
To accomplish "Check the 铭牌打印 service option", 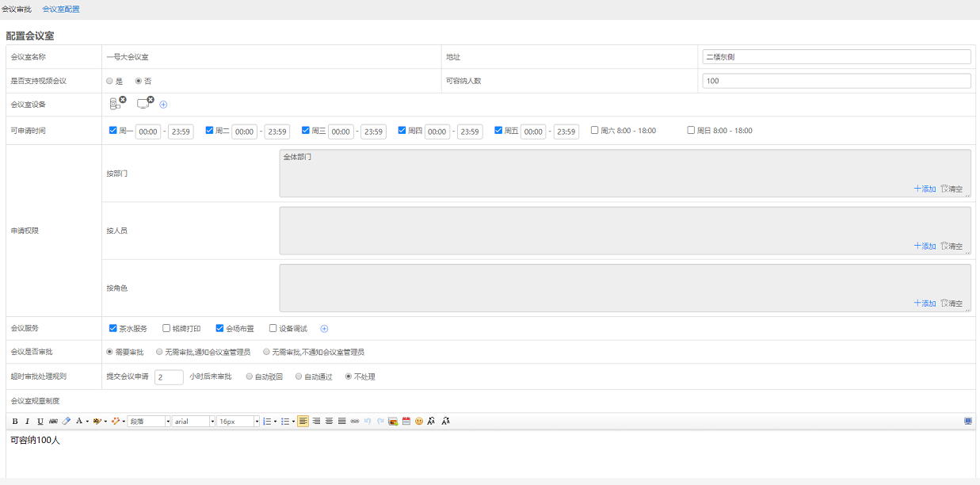I will tap(166, 328).
